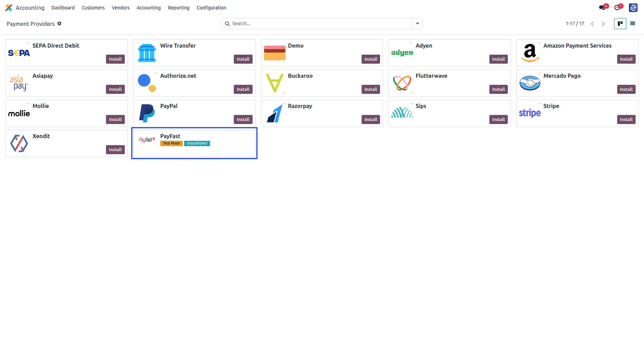The height and width of the screenshot is (362, 644).
Task: Click the Adyen logo
Action: (402, 53)
